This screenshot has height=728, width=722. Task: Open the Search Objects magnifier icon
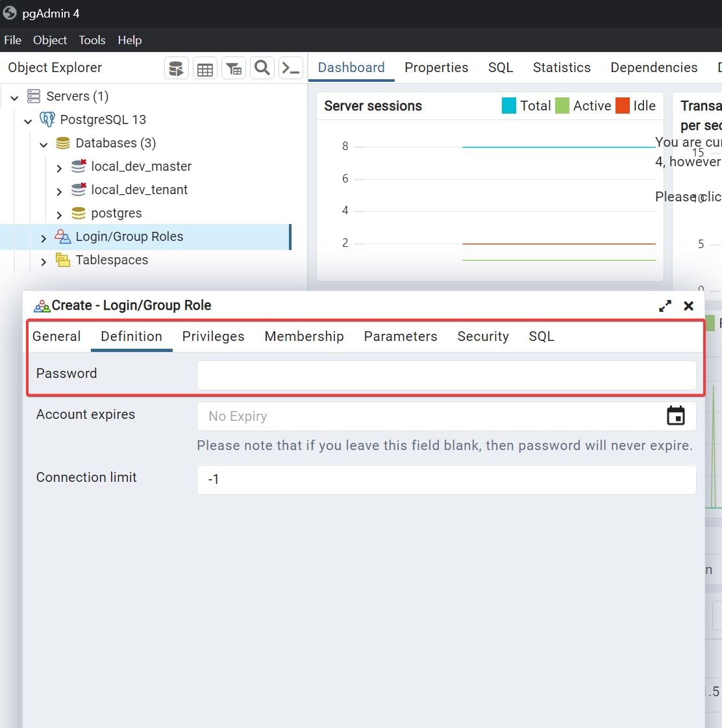[x=262, y=68]
